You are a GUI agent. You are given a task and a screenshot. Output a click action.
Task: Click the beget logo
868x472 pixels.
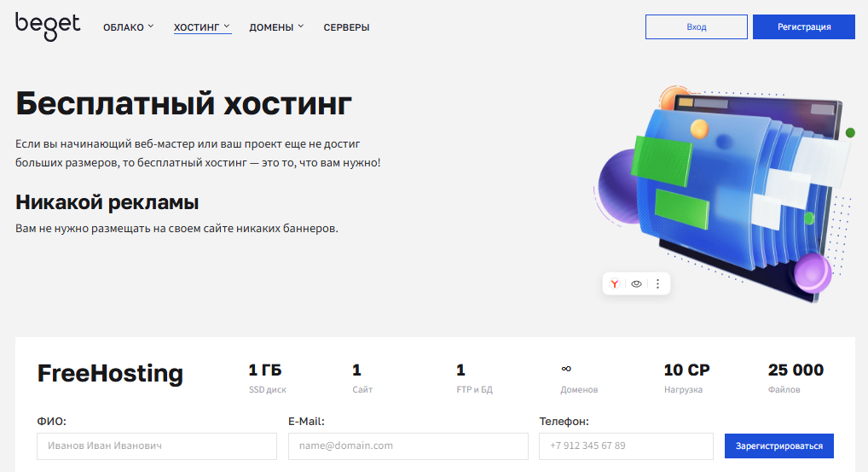click(48, 26)
